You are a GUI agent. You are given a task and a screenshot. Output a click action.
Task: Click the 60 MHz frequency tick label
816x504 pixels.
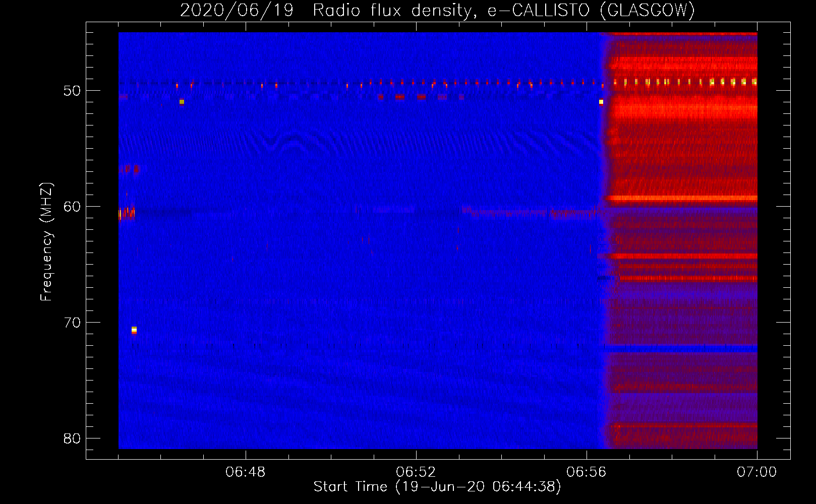point(72,207)
